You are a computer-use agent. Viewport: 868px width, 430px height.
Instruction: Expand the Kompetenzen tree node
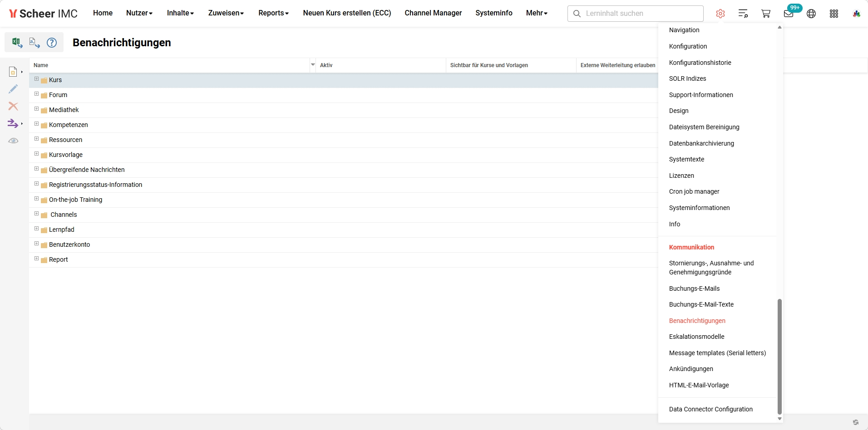pyautogui.click(x=36, y=124)
